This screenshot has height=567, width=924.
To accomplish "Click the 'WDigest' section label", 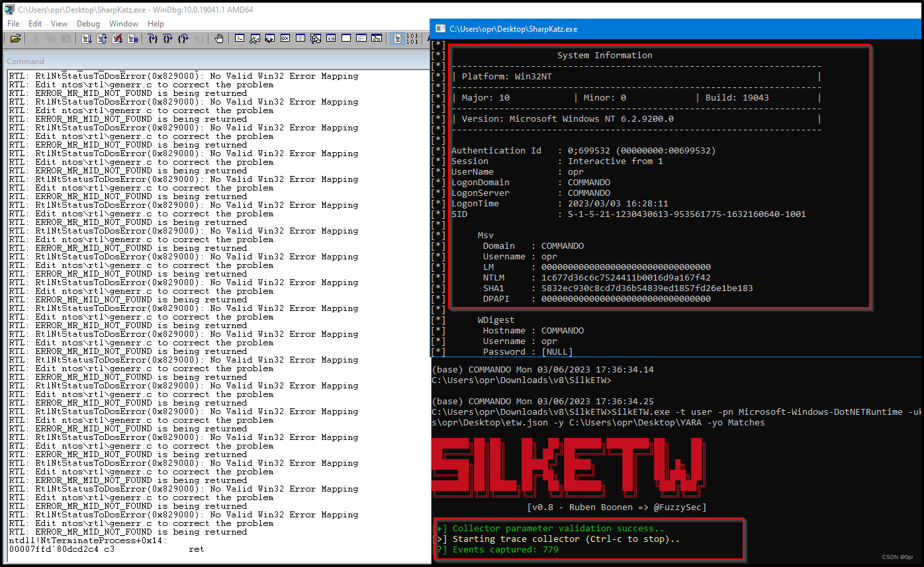I will coord(496,320).
